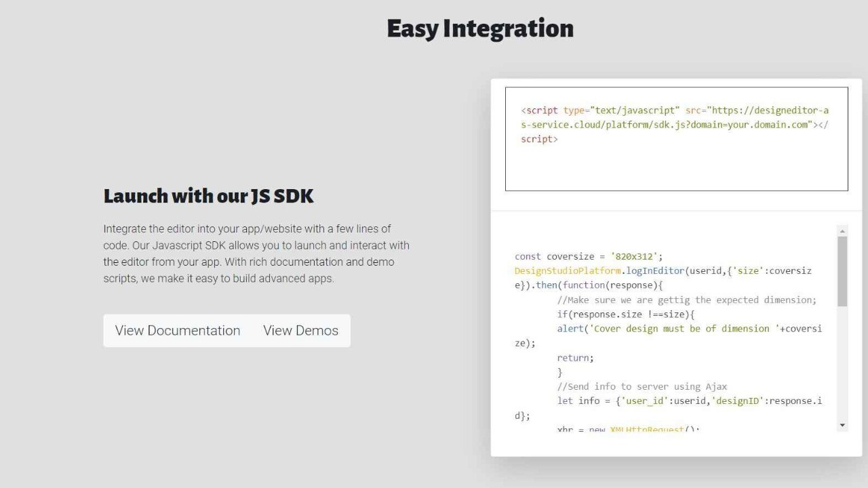868x488 pixels.
Task: Click the scrollbar down arrow in code panel
Action: (x=842, y=426)
